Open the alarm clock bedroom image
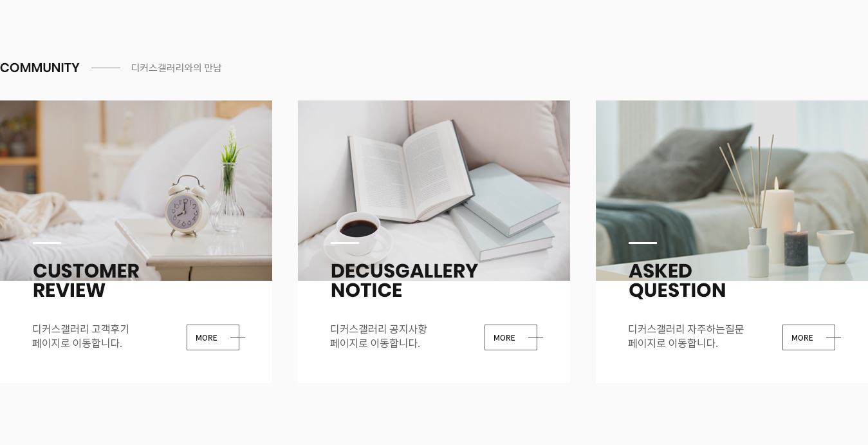Viewport: 868px width, 445px height. pyautogui.click(x=136, y=191)
